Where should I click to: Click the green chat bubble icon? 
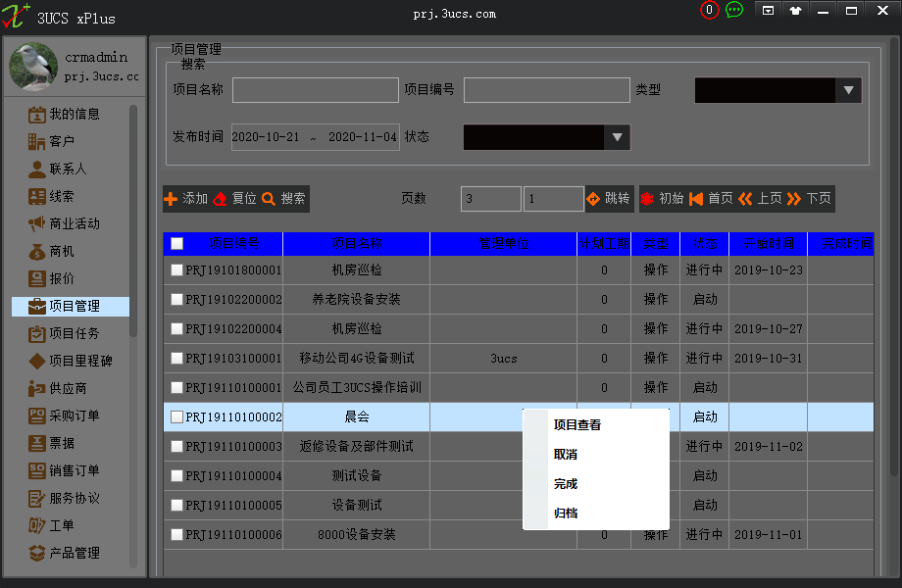click(734, 10)
